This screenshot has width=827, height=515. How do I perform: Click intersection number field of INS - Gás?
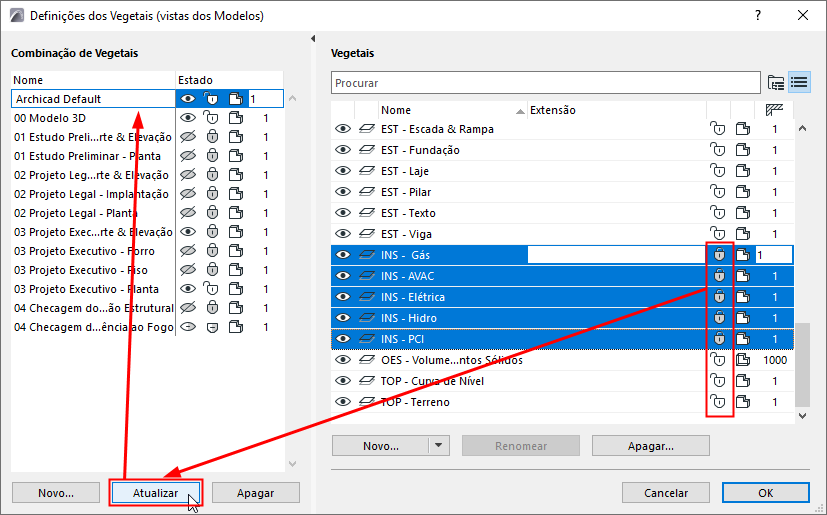coord(774,255)
